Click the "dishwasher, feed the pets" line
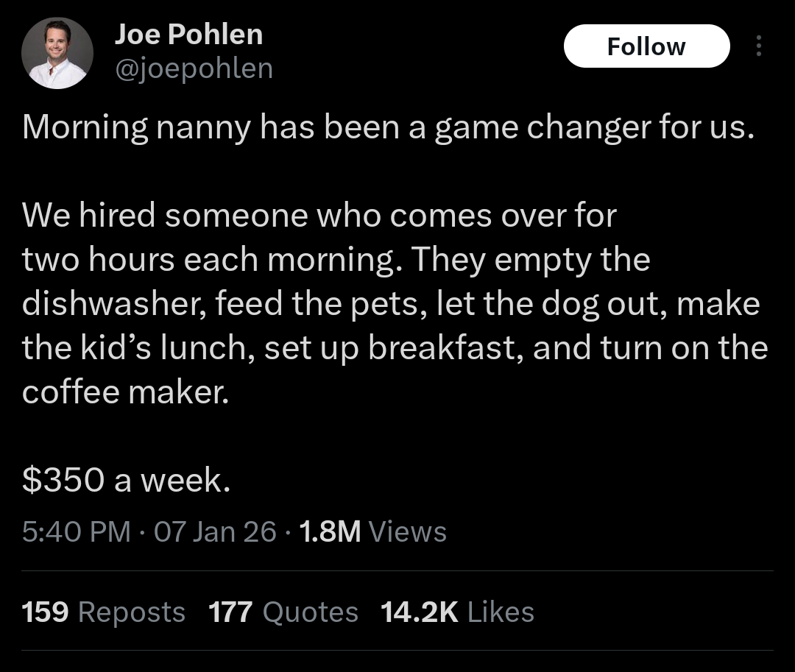The image size is (795, 672). tap(390, 304)
